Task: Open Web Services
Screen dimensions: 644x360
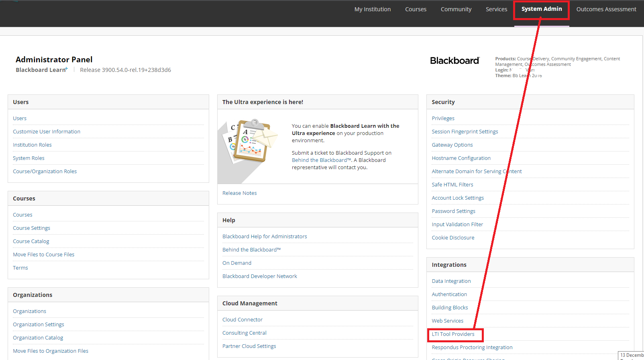Action: point(448,321)
